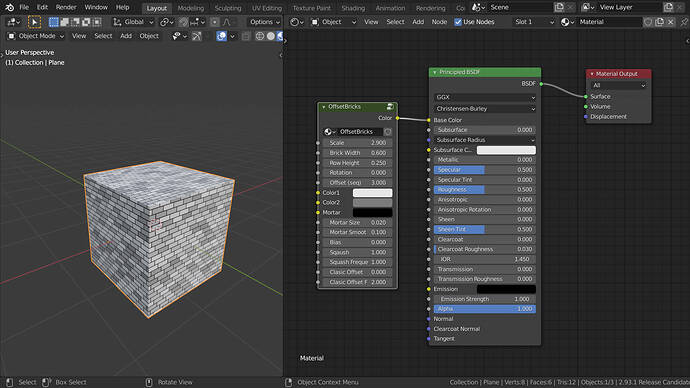Toggle proportional editing in viewport header
Image resolution: width=690 pixels, height=388 pixels.
pyautogui.click(x=215, y=22)
